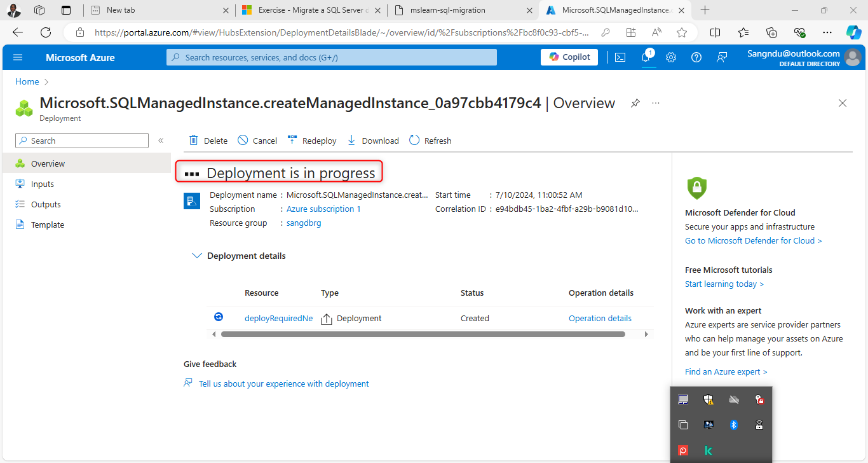The width and height of the screenshot is (868, 463).
Task: Collapse the left menu with the double chevron
Action: (161, 141)
